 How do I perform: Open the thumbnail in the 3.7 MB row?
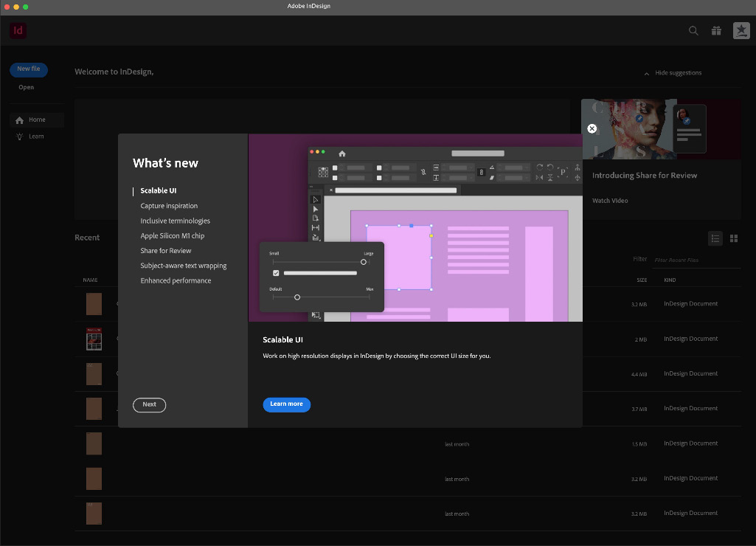coord(94,409)
